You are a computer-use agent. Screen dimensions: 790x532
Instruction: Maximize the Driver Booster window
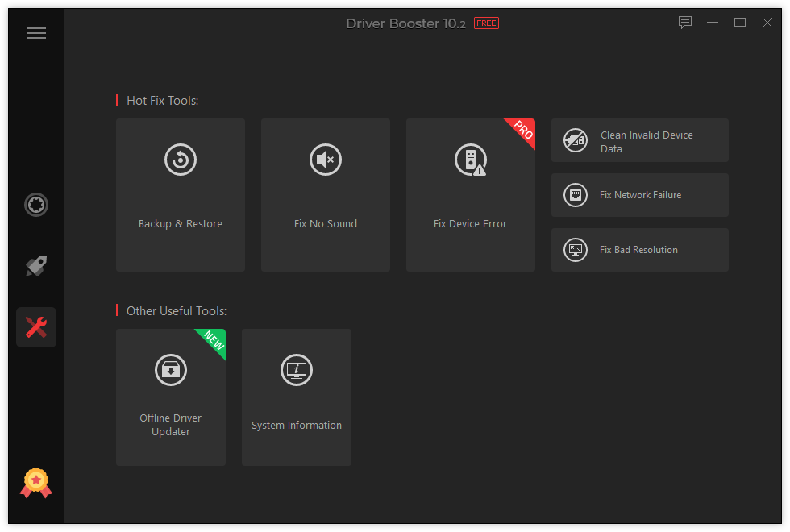[x=740, y=23]
